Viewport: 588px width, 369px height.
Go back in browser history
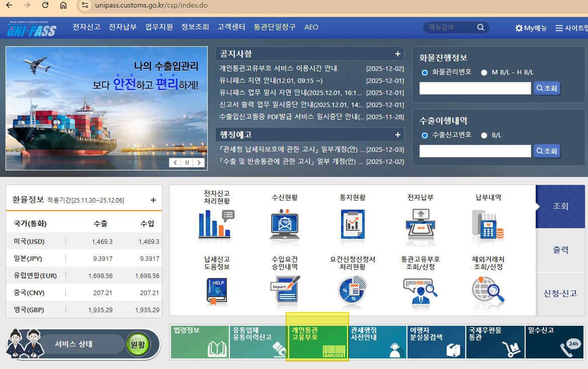coord(9,5)
